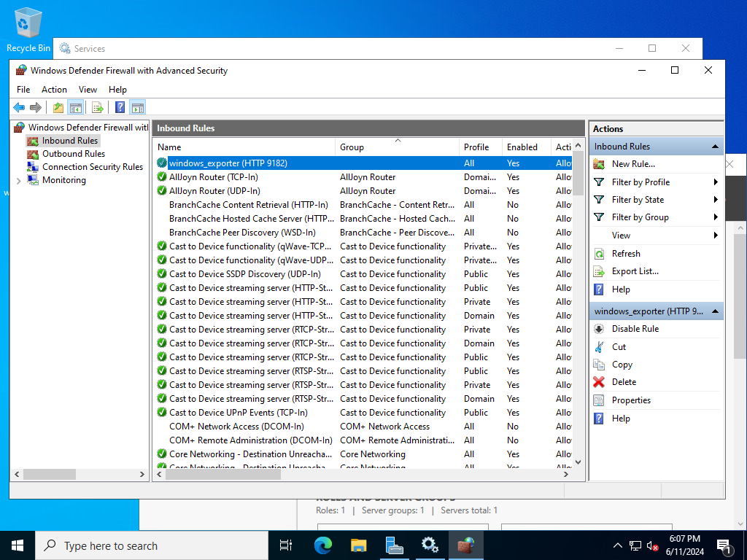Toggle Show/Hide Action Pane toolbar button

click(138, 108)
